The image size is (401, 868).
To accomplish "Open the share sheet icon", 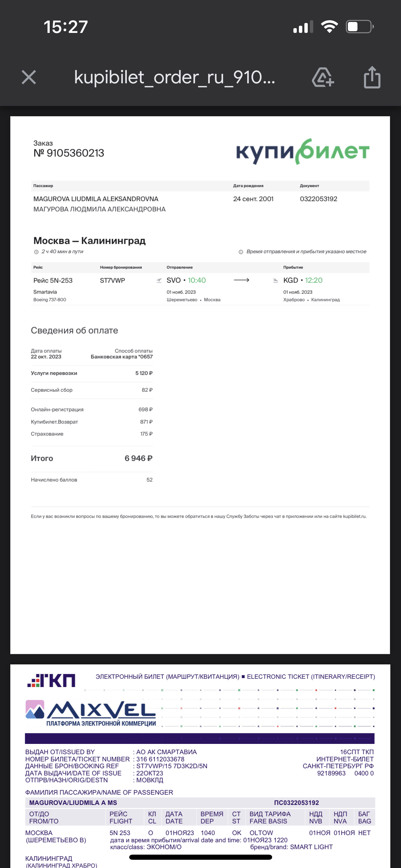I will (372, 77).
